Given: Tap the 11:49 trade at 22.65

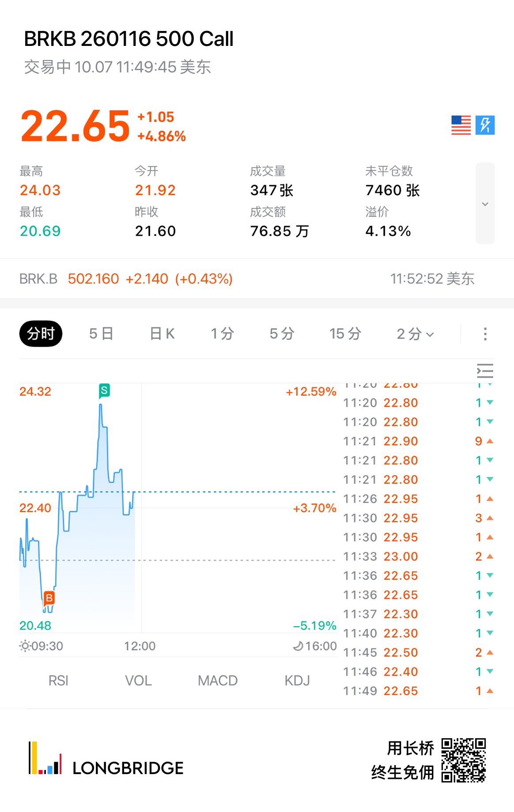Looking at the screenshot, I should pyautogui.click(x=418, y=691).
